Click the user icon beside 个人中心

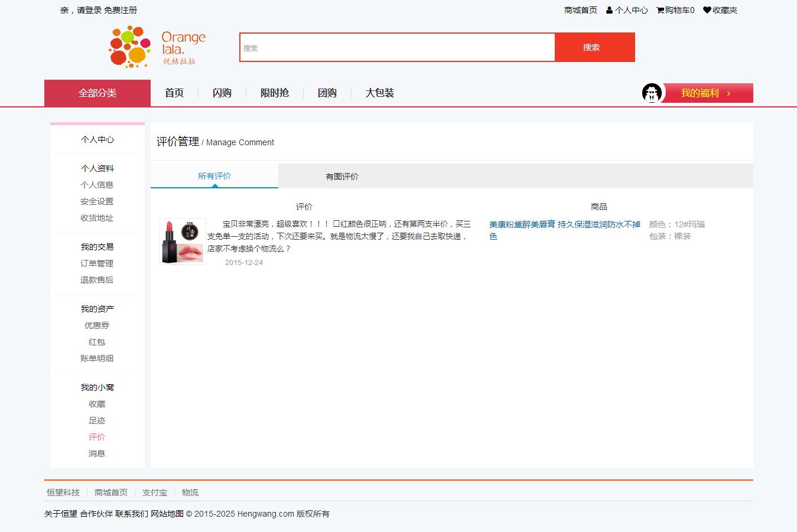pyautogui.click(x=609, y=10)
